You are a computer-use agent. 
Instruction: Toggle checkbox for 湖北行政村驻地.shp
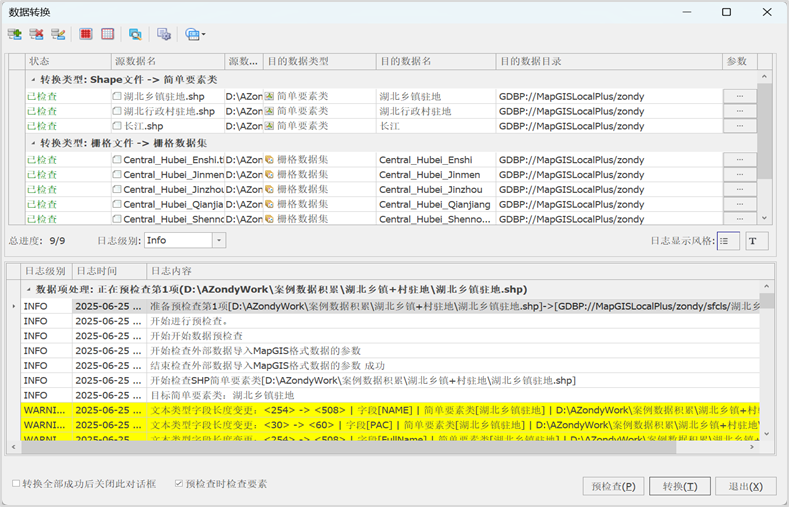[117, 111]
